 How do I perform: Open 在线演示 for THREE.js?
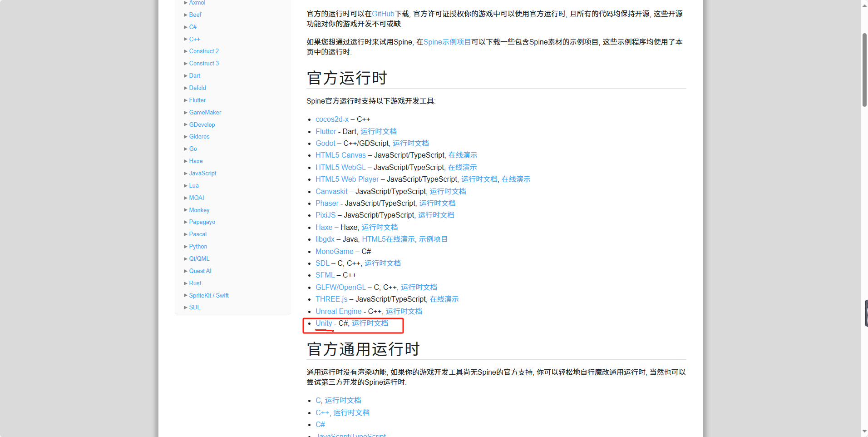tap(444, 299)
